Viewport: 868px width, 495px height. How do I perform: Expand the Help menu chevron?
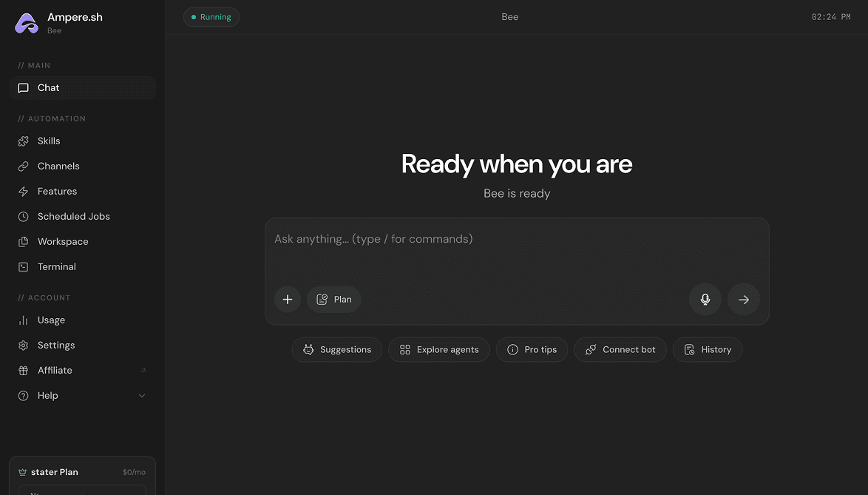point(142,396)
